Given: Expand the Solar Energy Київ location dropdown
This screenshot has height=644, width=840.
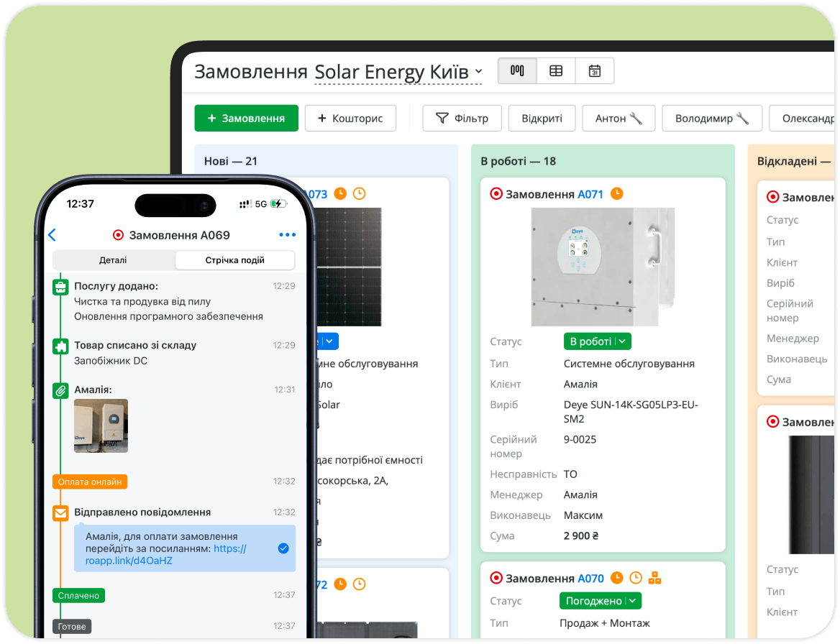Looking at the screenshot, I should click(398, 72).
